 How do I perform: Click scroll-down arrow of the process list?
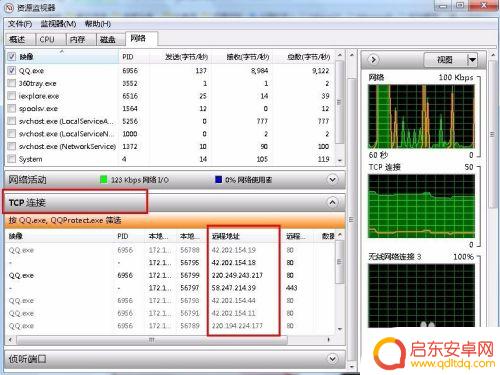click(340, 161)
